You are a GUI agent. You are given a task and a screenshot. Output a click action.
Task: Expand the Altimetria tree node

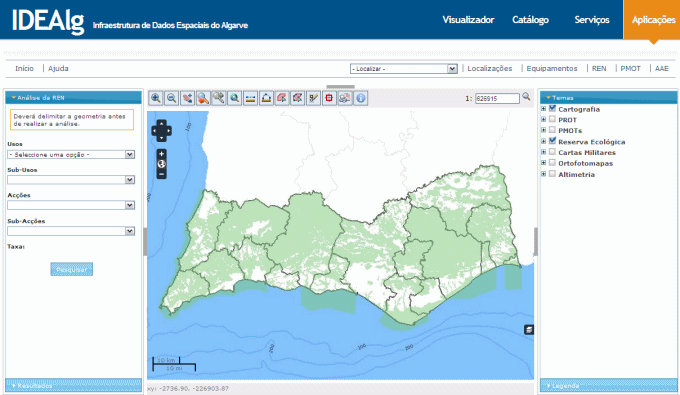pyautogui.click(x=543, y=174)
